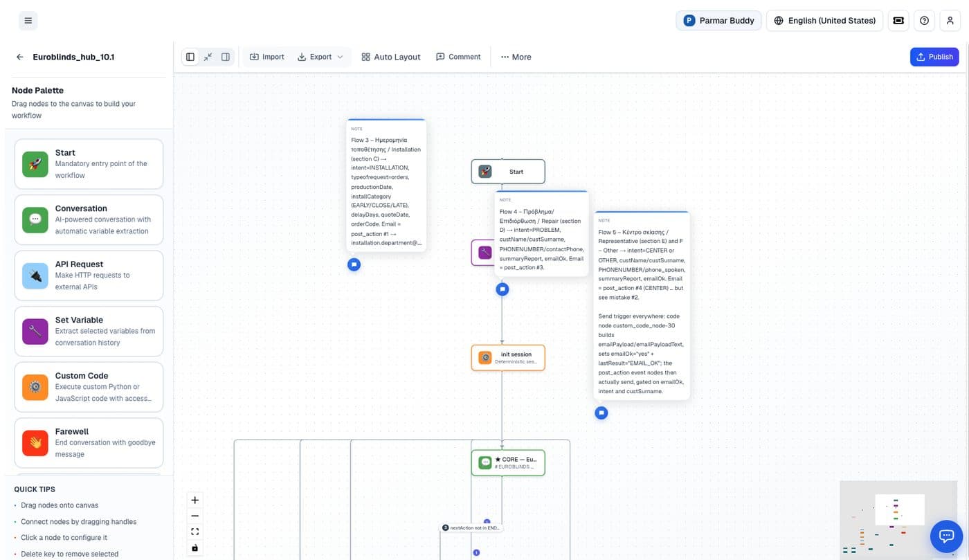Open the Export dropdown

[x=320, y=57]
